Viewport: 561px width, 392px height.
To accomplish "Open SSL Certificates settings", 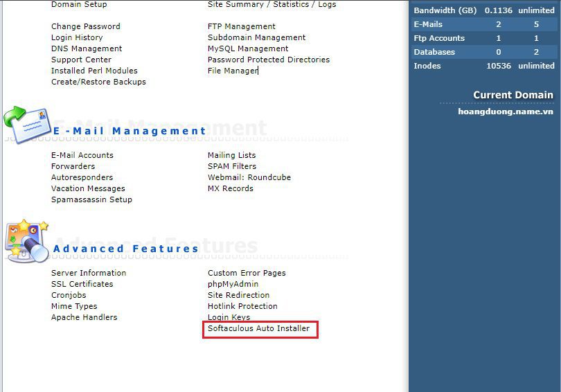I will (x=82, y=284).
